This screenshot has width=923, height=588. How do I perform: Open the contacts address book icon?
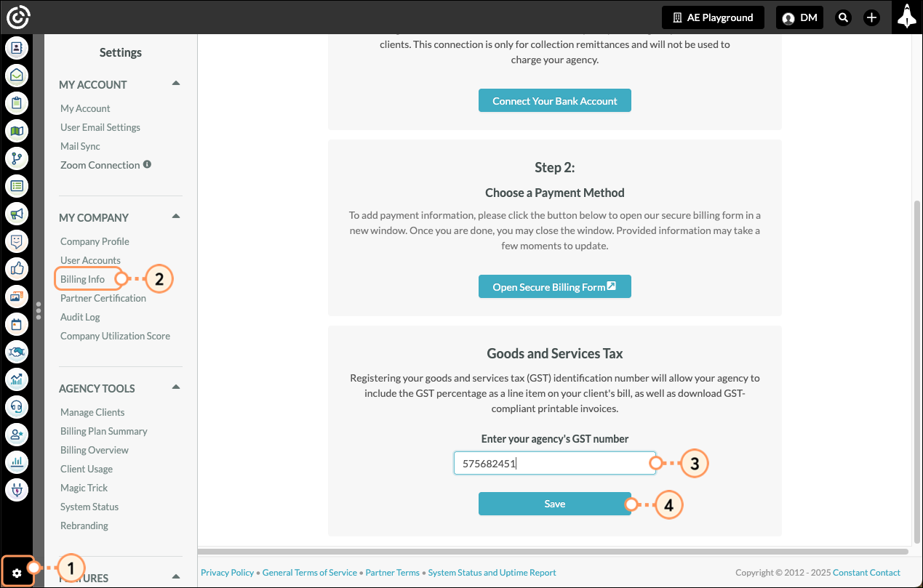tap(17, 49)
